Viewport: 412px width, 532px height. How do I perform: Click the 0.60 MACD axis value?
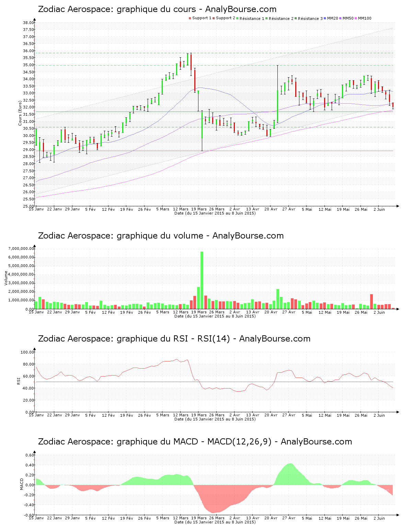[30, 455]
